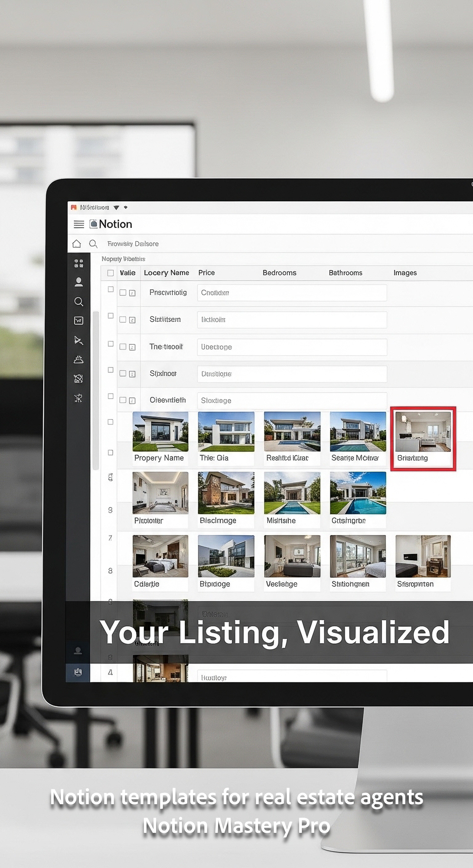Screen dimensions: 473x868
Task: Click the Price column header
Action: [206, 273]
